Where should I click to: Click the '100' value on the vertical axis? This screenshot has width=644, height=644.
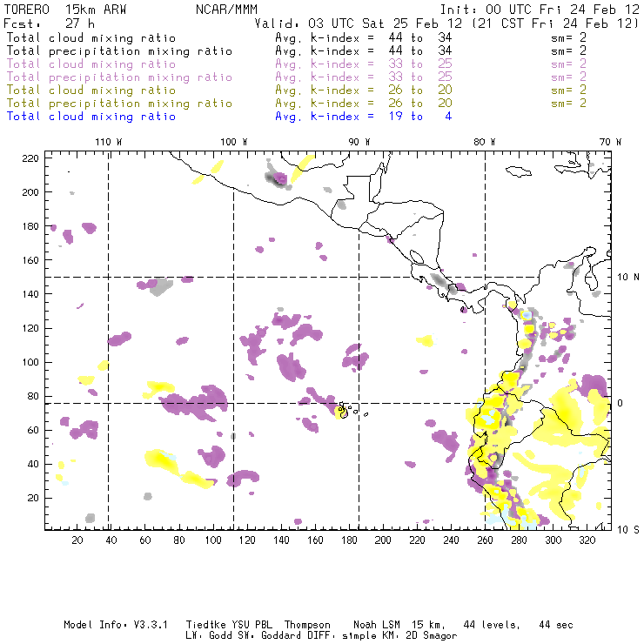pos(30,362)
